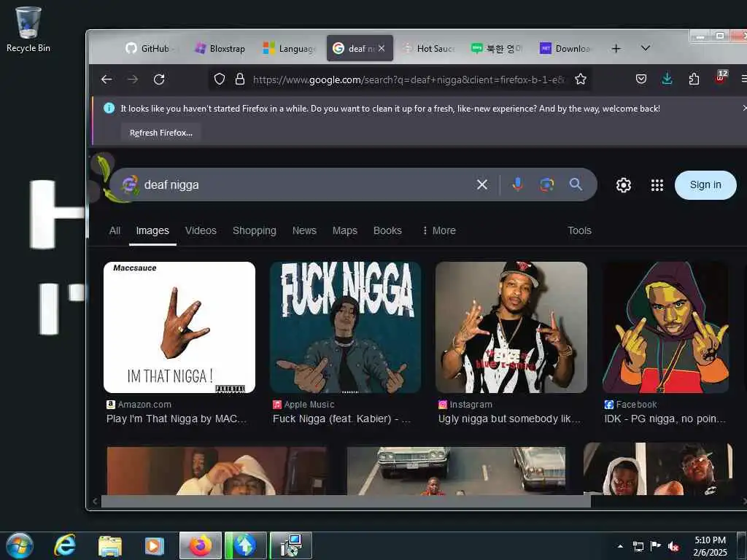This screenshot has width=747, height=560.
Task: Click the extension icon with 12 badge
Action: click(721, 77)
